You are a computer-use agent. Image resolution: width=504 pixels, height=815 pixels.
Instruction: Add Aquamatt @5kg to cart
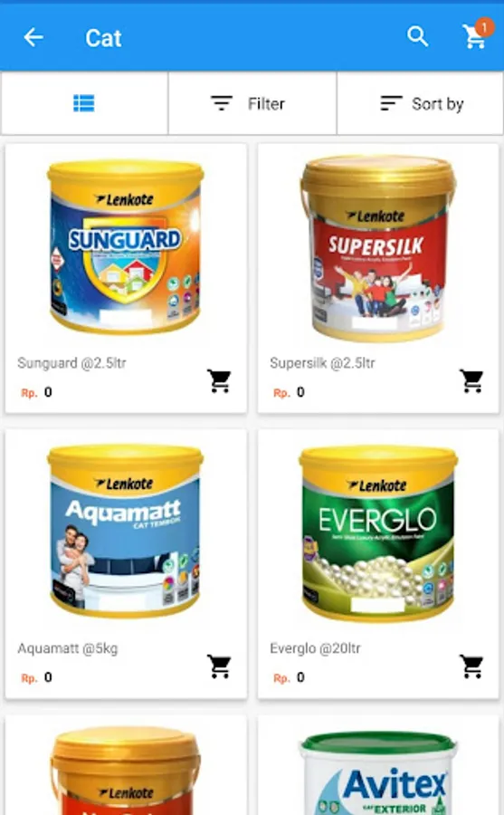click(219, 666)
